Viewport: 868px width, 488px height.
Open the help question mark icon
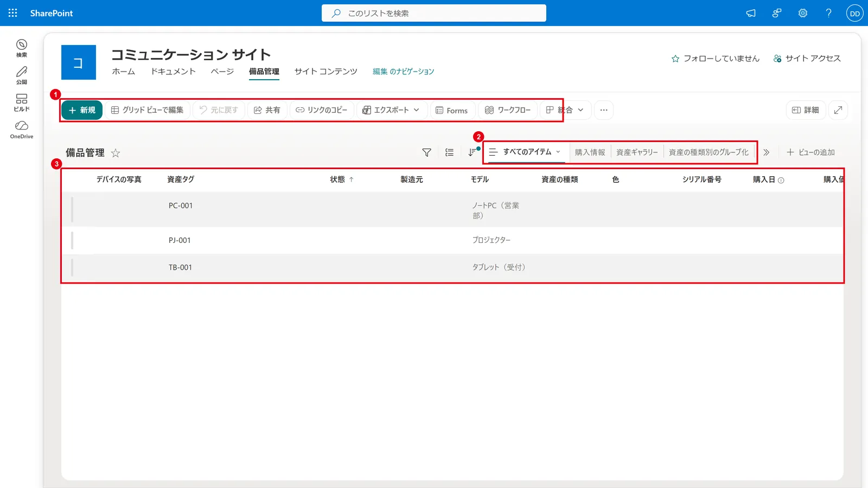tap(828, 13)
